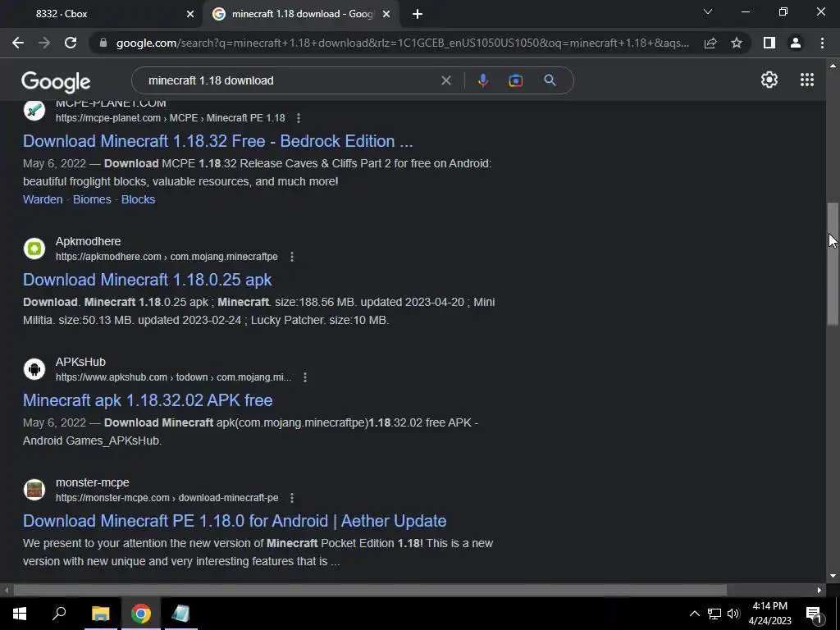Click horizontal scrollbar right arrow
The height and width of the screenshot is (630, 840).
[x=819, y=590]
